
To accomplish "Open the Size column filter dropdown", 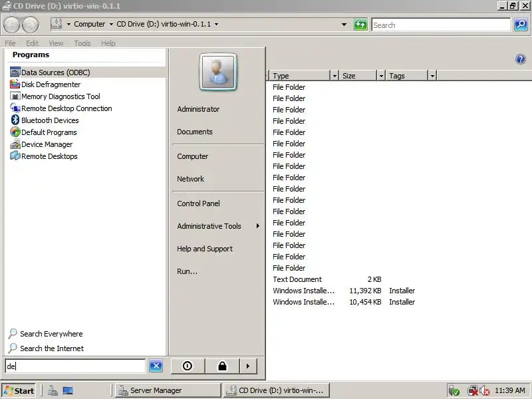I will [x=381, y=75].
